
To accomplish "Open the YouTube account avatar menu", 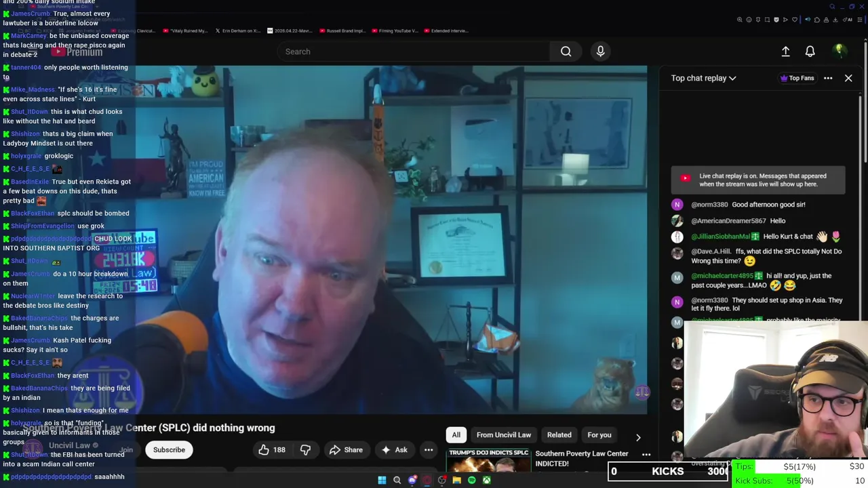I will click(839, 52).
